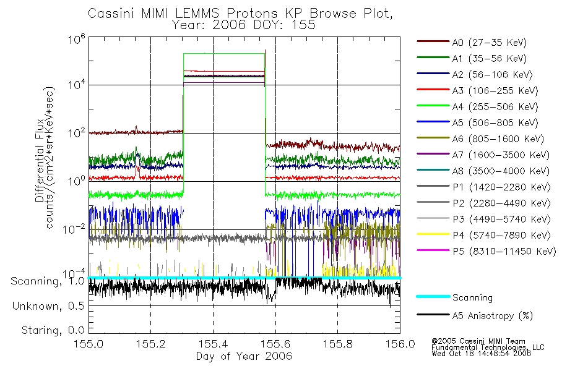
Task: Click the x-axis tick label 155.4
Action: click(213, 344)
